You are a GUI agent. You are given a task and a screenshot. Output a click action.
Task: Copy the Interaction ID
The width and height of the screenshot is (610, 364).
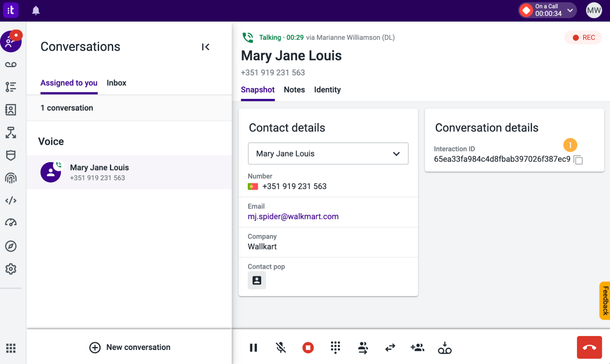point(578,160)
